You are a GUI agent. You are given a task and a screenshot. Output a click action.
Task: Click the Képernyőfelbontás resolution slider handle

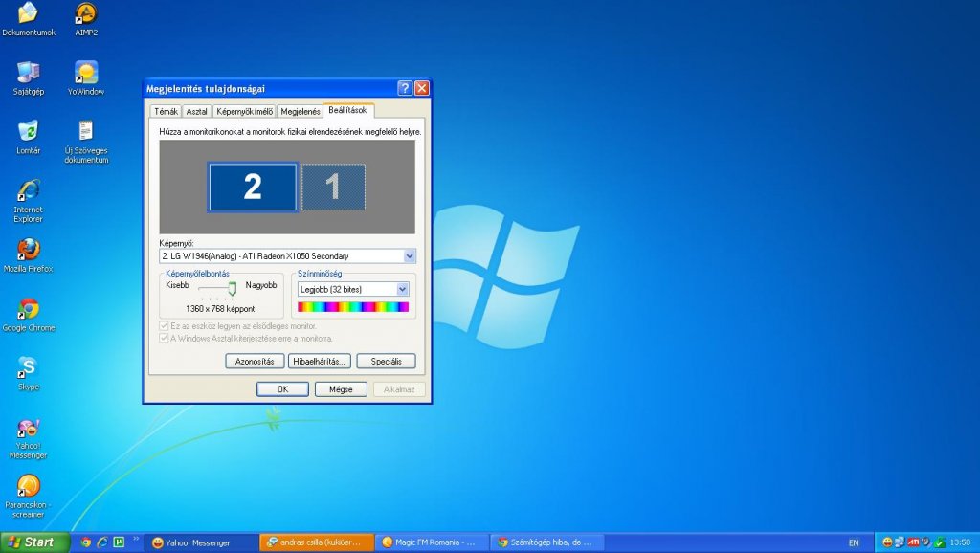[233, 288]
